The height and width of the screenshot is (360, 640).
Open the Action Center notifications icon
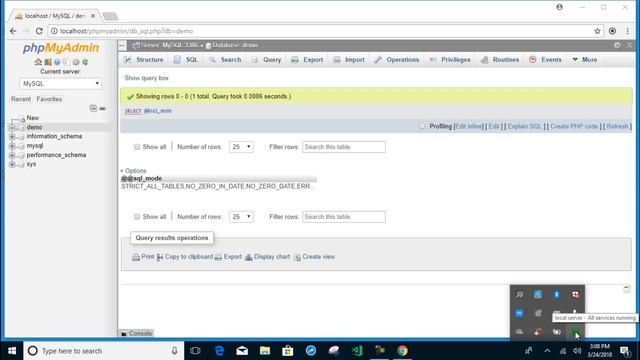click(x=624, y=351)
